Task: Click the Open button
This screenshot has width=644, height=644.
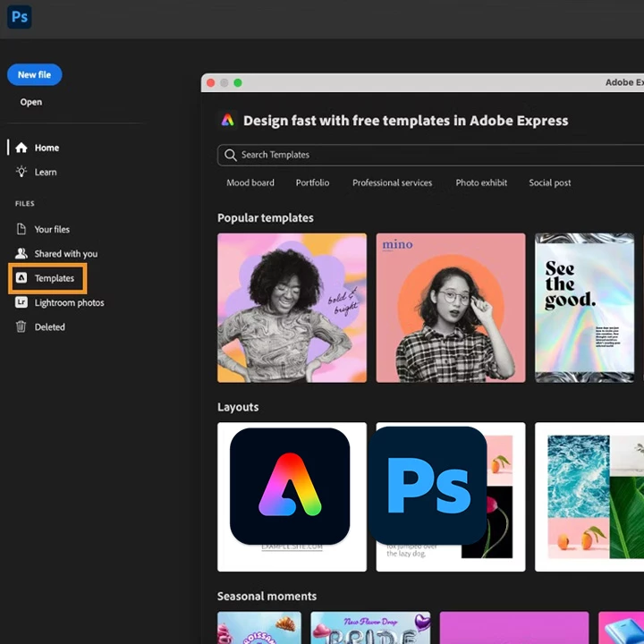Action: [x=31, y=102]
